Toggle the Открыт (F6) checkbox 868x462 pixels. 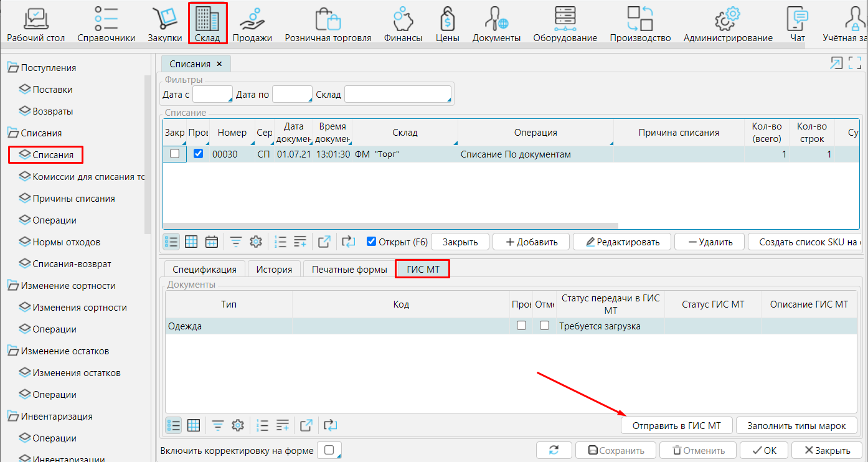[x=372, y=242]
